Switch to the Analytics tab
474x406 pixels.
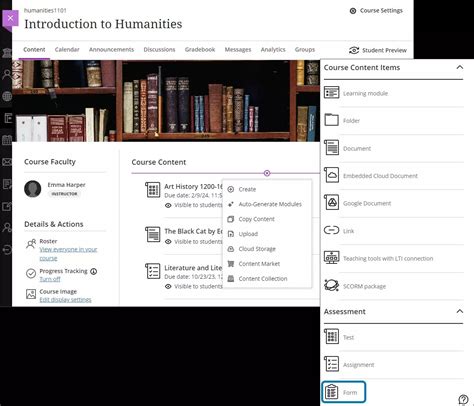coord(273,50)
